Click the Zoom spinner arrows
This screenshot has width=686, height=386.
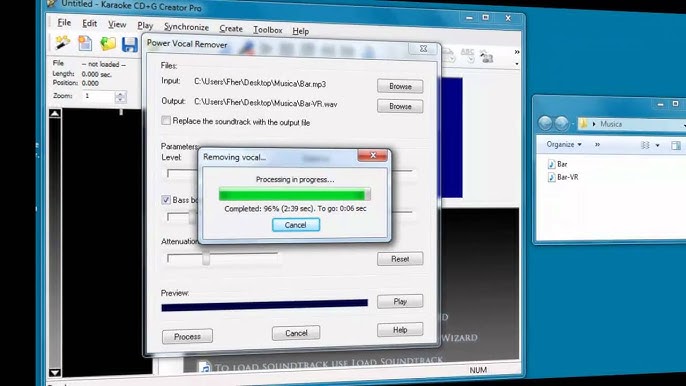[120, 97]
